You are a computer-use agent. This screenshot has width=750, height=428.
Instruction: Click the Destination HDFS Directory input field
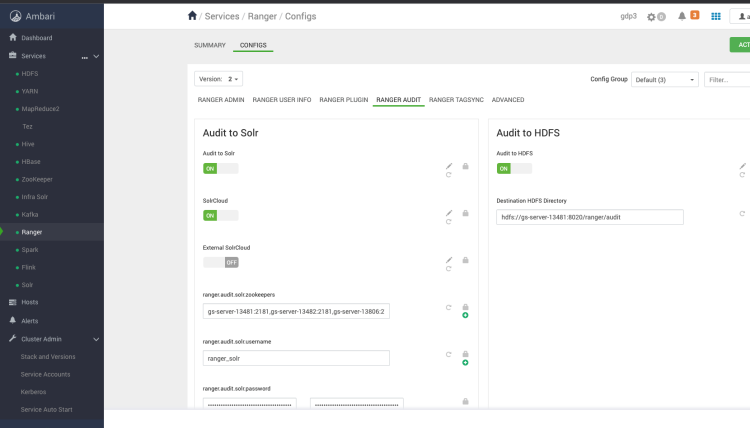(590, 217)
